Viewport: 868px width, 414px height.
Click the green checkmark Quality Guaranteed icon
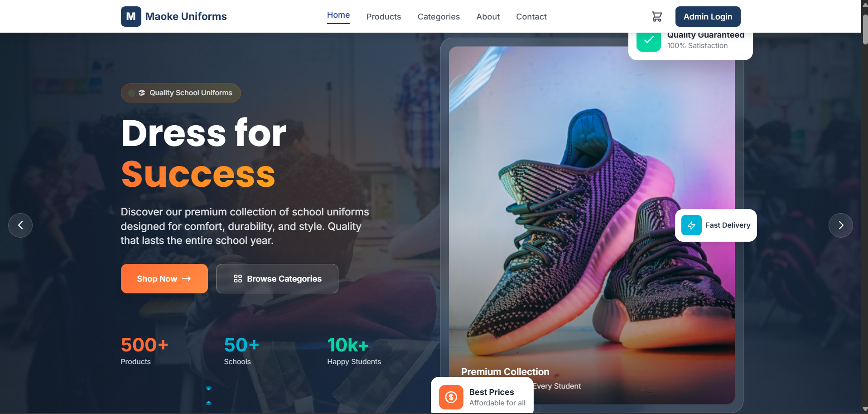(x=649, y=42)
